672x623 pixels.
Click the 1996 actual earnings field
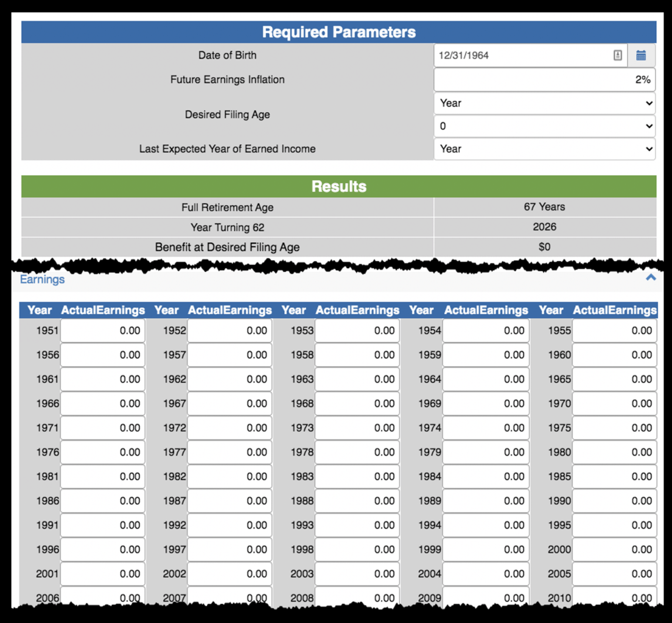point(103,550)
